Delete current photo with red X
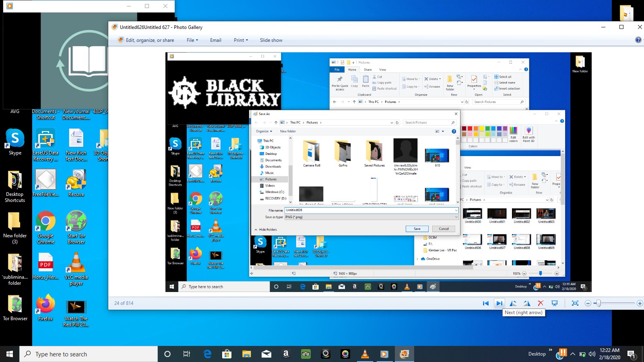Screen dimensions: 644x362 pyautogui.click(x=541, y=303)
